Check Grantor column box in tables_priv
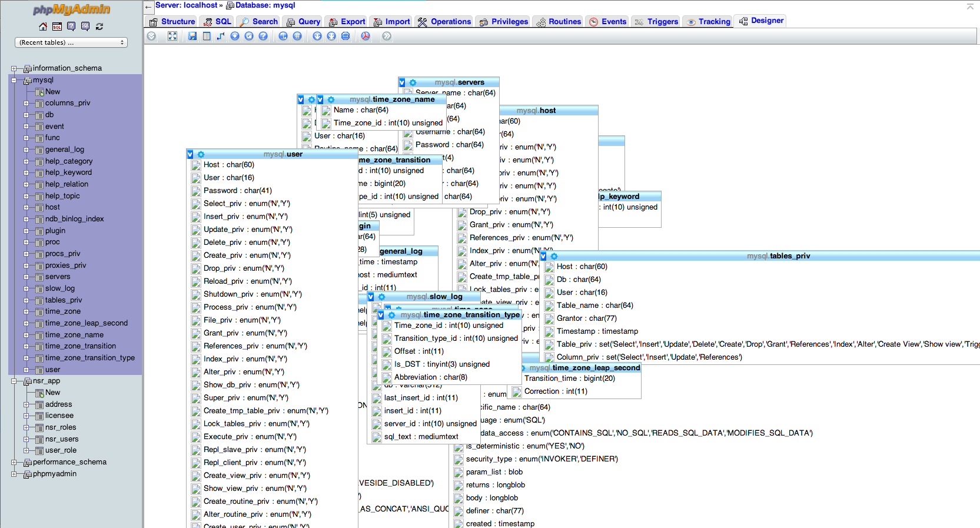Screen dimensions: 980x528 (549, 319)
